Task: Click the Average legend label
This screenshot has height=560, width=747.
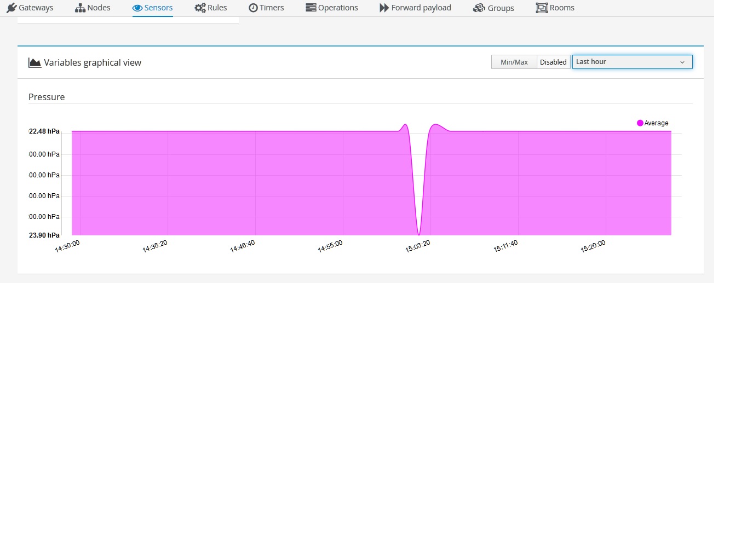Action: tap(656, 123)
